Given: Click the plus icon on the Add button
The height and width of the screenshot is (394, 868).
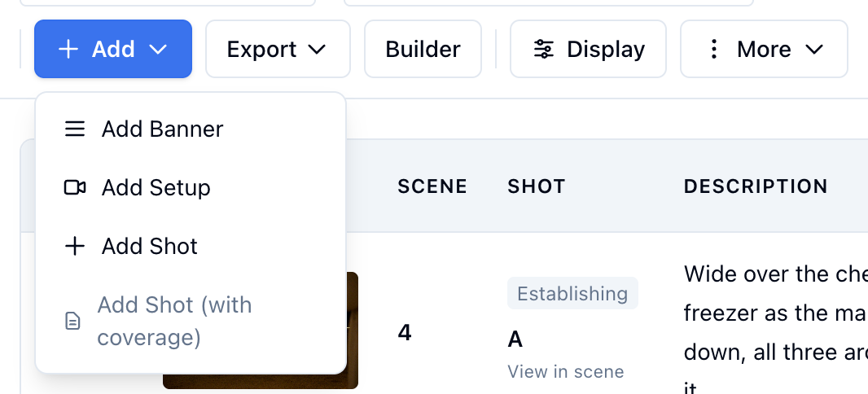Looking at the screenshot, I should coord(68,49).
